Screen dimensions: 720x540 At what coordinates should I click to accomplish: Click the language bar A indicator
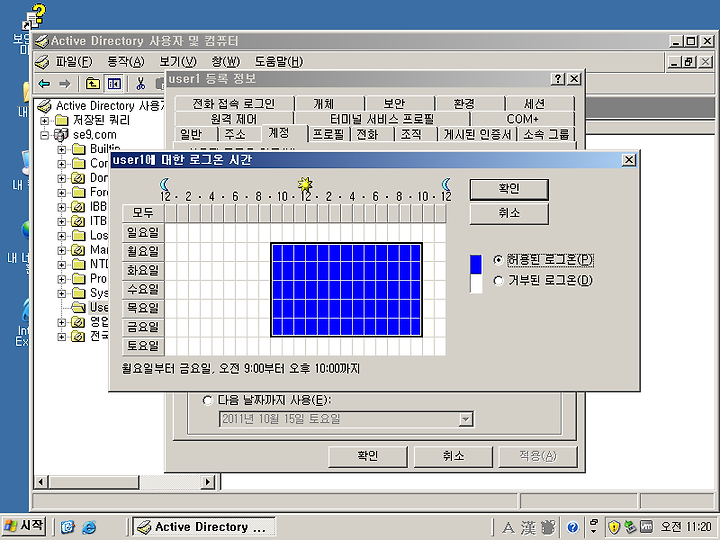[508, 528]
